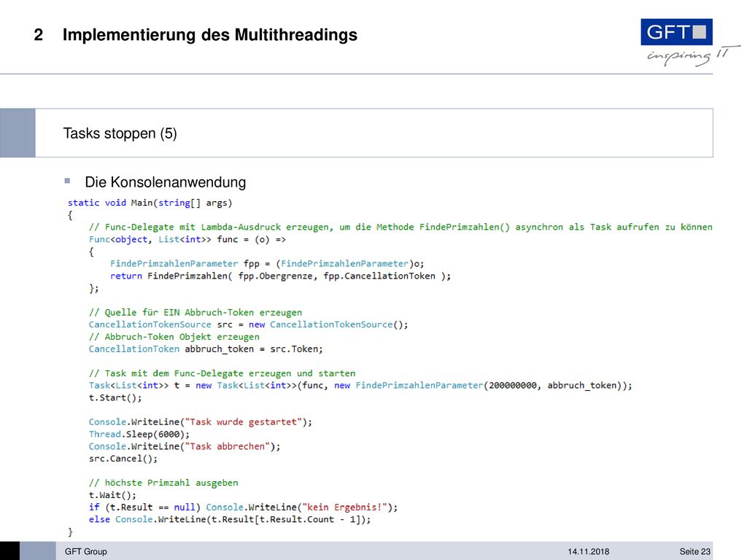747x560 pixels.
Task: Click the comment '// höchste Primzahl ausgeben'
Action: click(x=163, y=483)
